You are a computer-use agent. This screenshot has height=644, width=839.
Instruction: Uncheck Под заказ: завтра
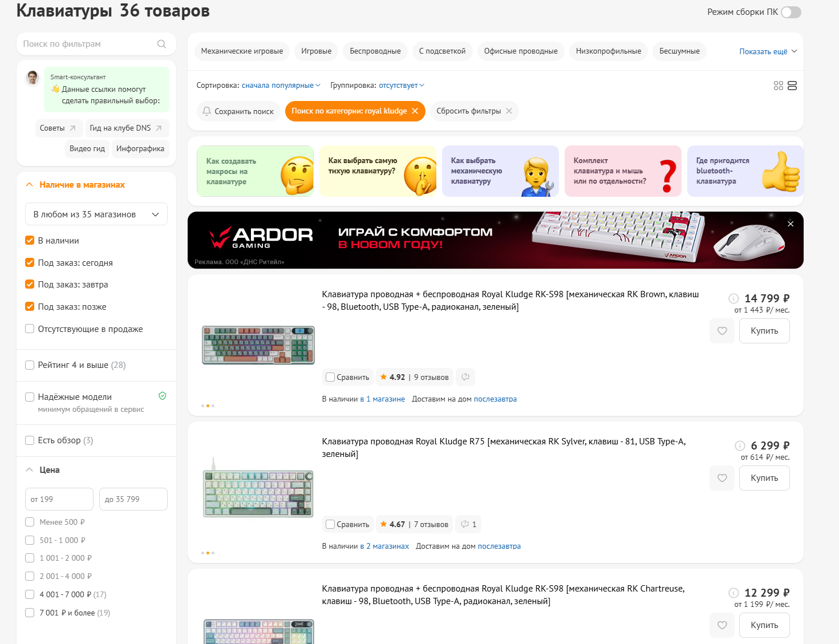point(30,284)
